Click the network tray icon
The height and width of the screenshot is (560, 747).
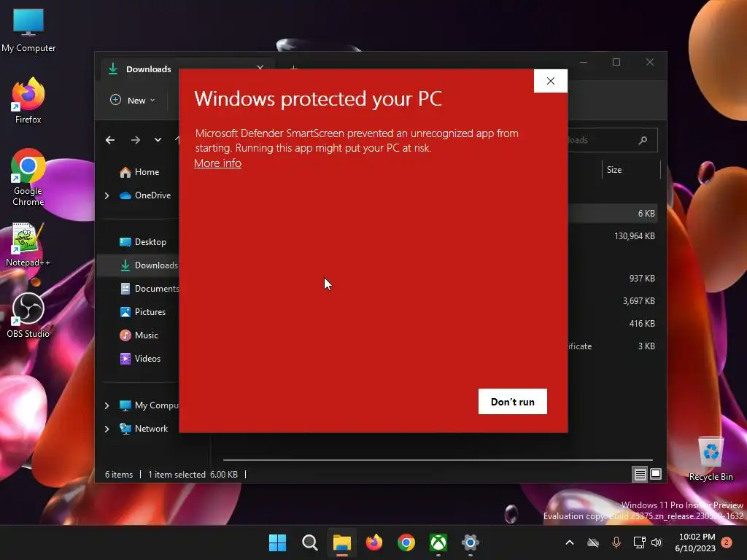click(x=639, y=542)
